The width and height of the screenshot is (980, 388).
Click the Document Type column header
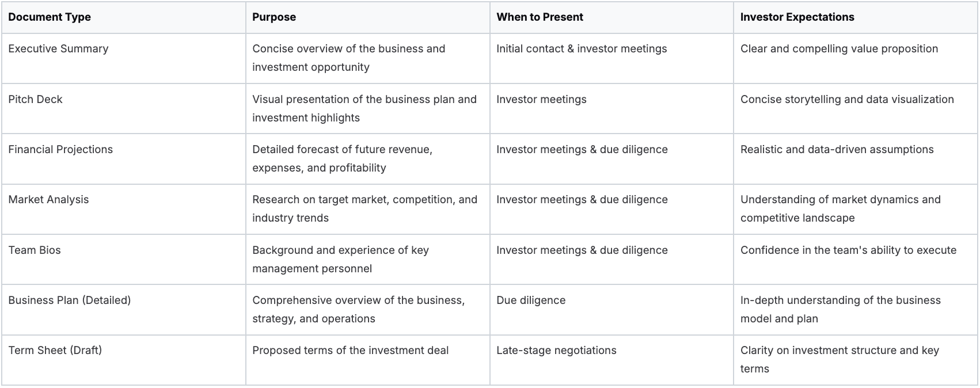pos(50,17)
